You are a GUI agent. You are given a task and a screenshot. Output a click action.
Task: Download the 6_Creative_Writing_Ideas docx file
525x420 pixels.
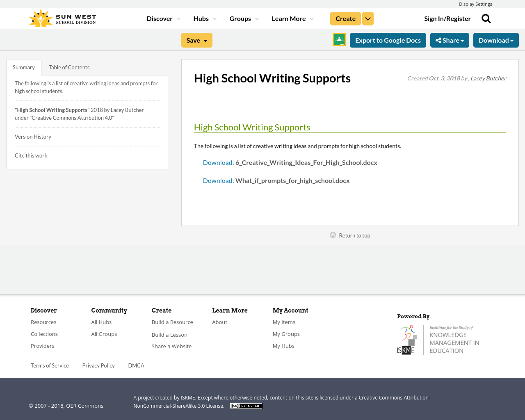pos(290,162)
